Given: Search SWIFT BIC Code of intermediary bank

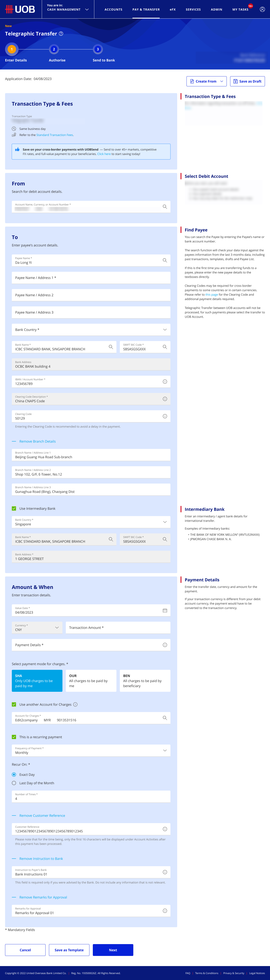Looking at the screenshot, I should click(165, 539).
